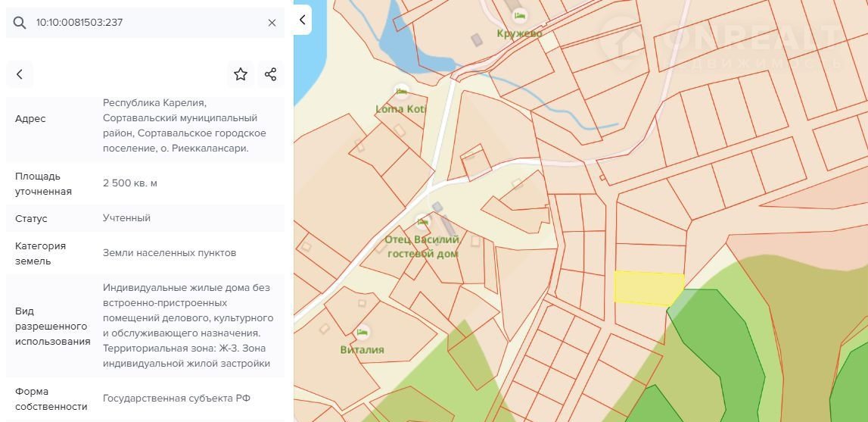This screenshot has width=868, height=422.
Task: Add parcel to favorites with star
Action: click(x=241, y=74)
